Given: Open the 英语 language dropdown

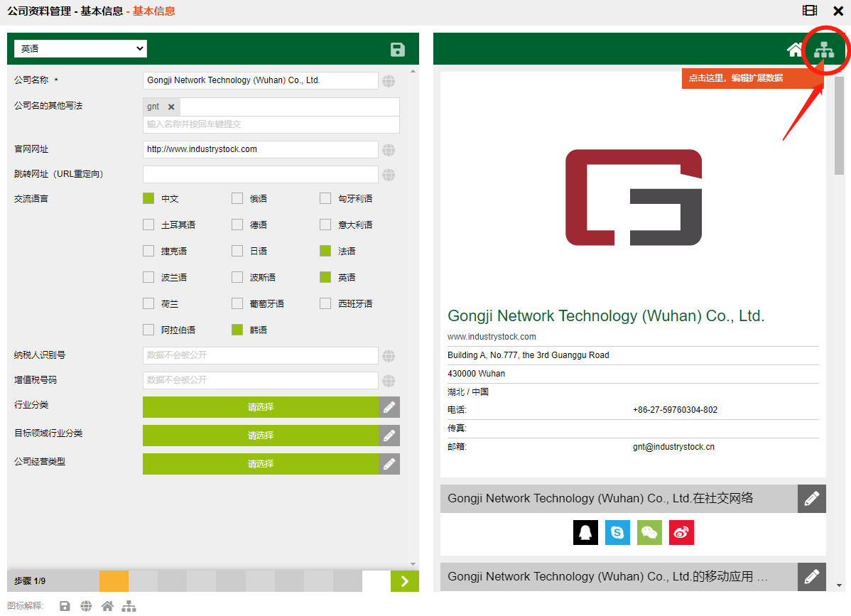Looking at the screenshot, I should 80,49.
